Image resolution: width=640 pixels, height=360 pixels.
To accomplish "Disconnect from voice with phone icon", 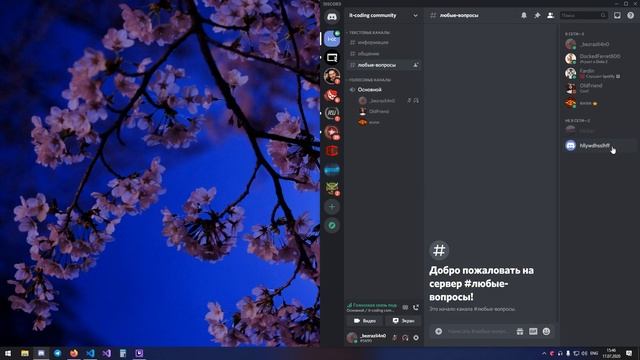I will 416,307.
